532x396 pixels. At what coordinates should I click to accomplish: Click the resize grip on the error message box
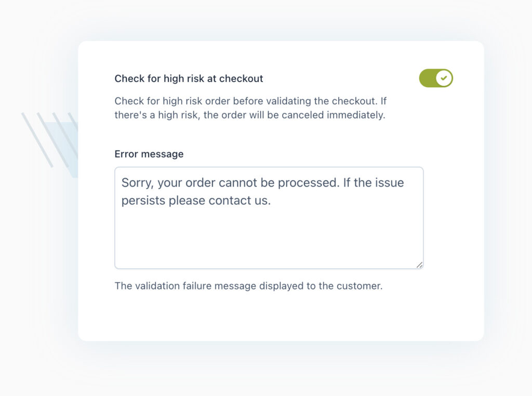pos(419,265)
